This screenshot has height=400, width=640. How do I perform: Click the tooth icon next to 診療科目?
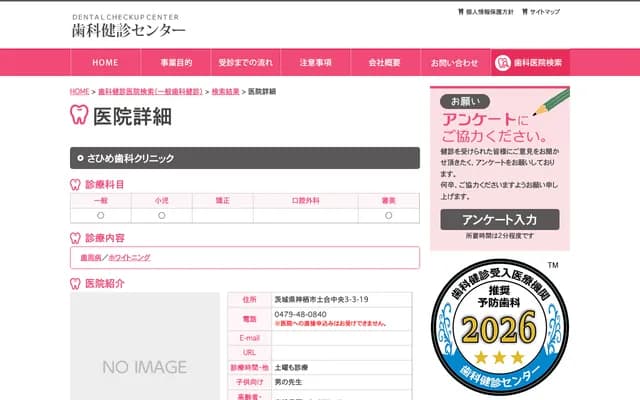75,184
